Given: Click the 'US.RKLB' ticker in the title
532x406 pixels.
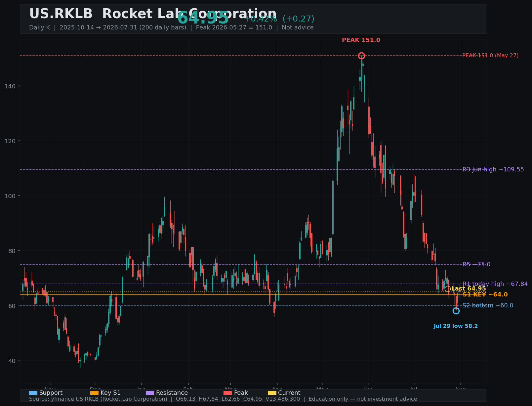Looking at the screenshot, I should click(61, 14).
